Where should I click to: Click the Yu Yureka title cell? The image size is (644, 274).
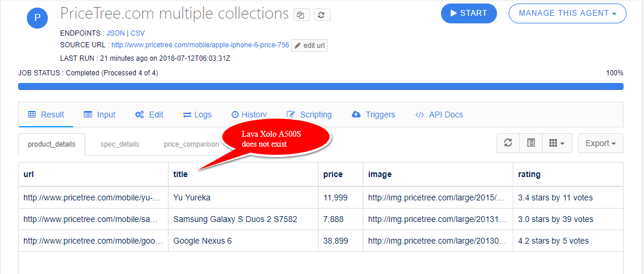point(243,197)
